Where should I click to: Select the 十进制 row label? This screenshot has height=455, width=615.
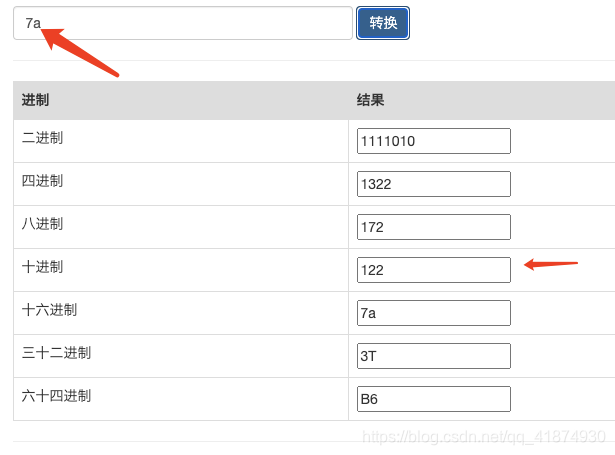42,267
